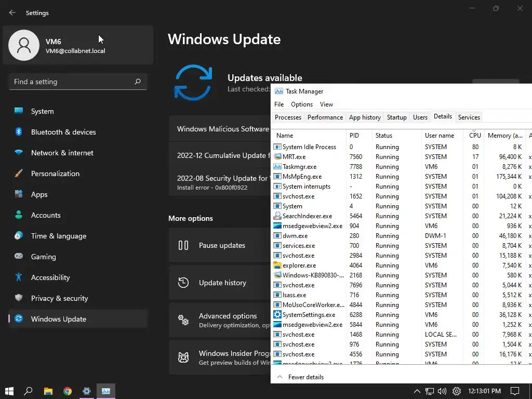Select the dwm.exe process row
Image resolution: width=532 pixels, height=399 pixels.
402,235
